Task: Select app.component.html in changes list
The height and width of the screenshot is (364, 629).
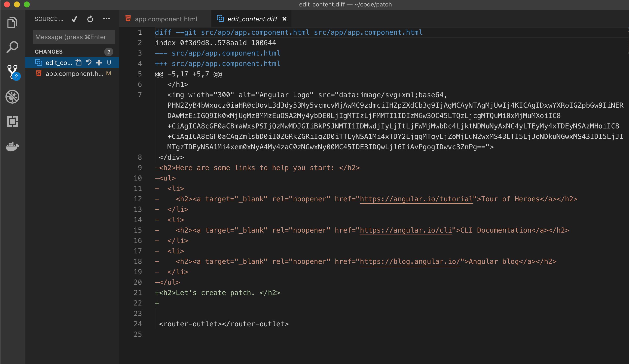Action: point(74,74)
